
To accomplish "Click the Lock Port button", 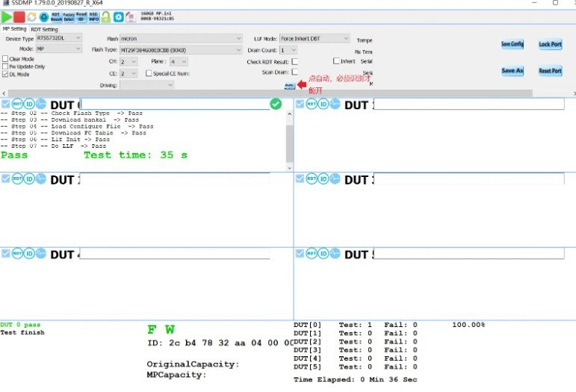I will pyautogui.click(x=550, y=44).
